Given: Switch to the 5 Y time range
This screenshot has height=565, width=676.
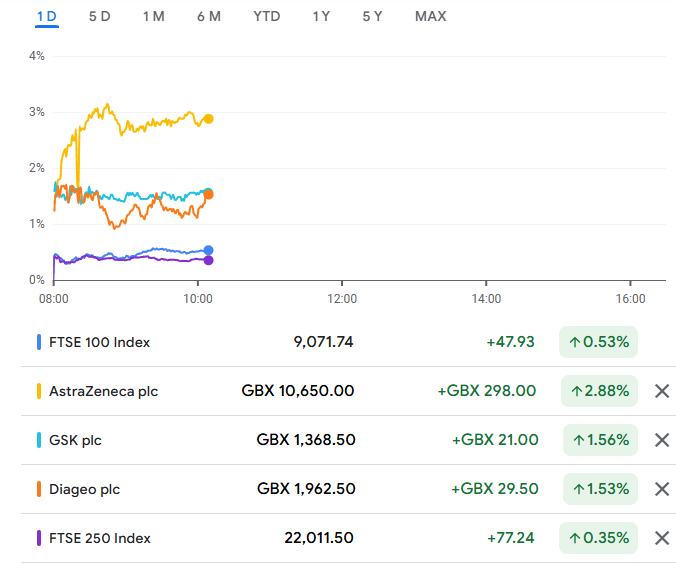Looking at the screenshot, I should click(x=372, y=16).
